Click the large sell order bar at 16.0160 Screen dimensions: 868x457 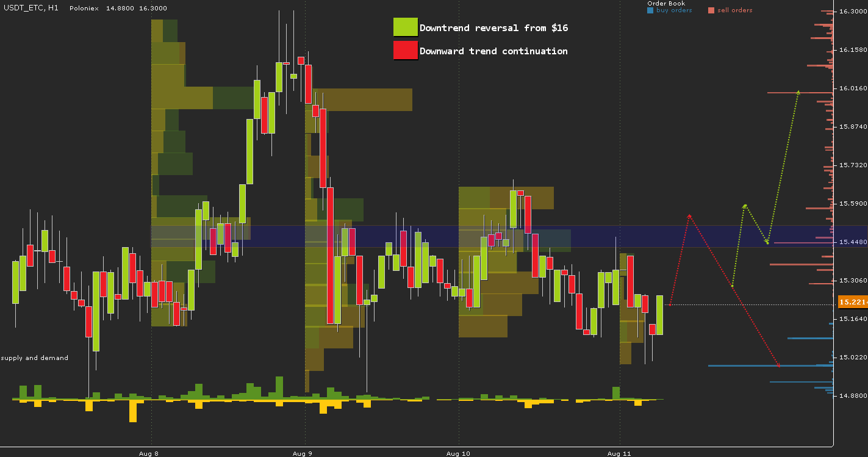pos(800,93)
